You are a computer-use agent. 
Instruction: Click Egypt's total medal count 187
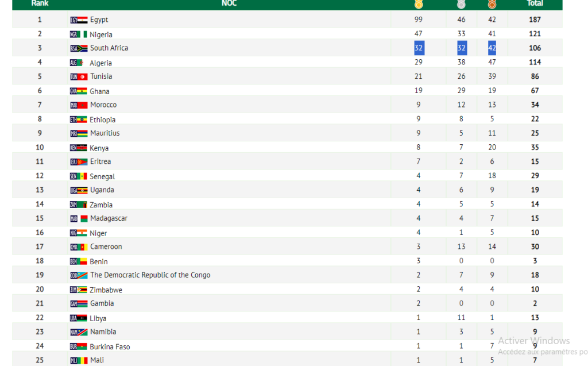(x=535, y=20)
